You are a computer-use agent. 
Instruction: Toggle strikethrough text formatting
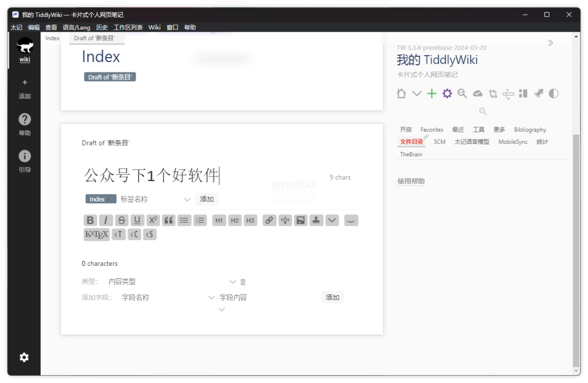coord(122,221)
